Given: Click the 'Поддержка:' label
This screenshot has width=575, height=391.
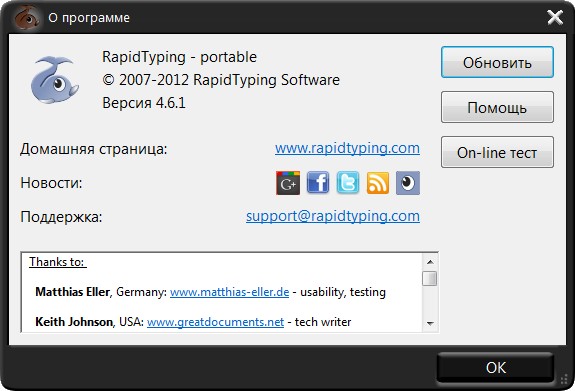Looking at the screenshot, I should pos(61,217).
